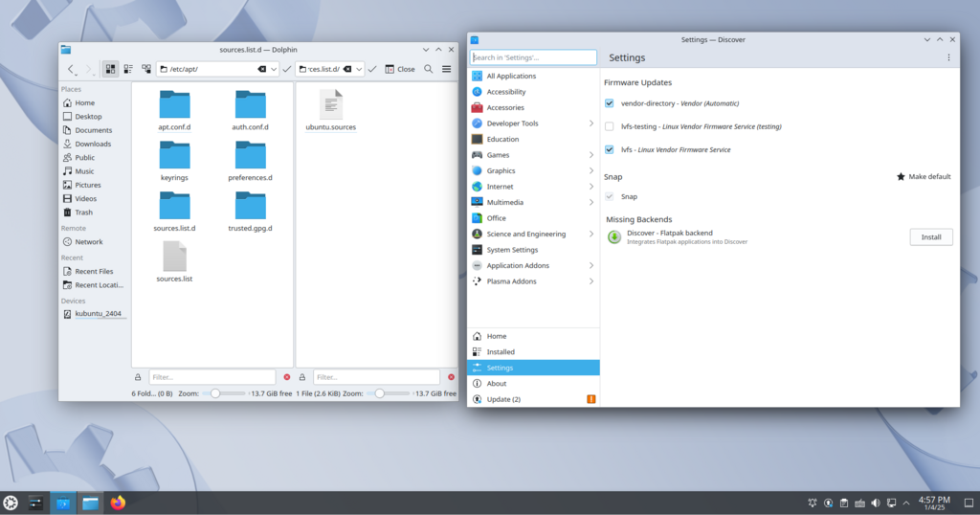This screenshot has height=515, width=980.
Task: Go back in Dolphin navigation
Action: tap(71, 69)
